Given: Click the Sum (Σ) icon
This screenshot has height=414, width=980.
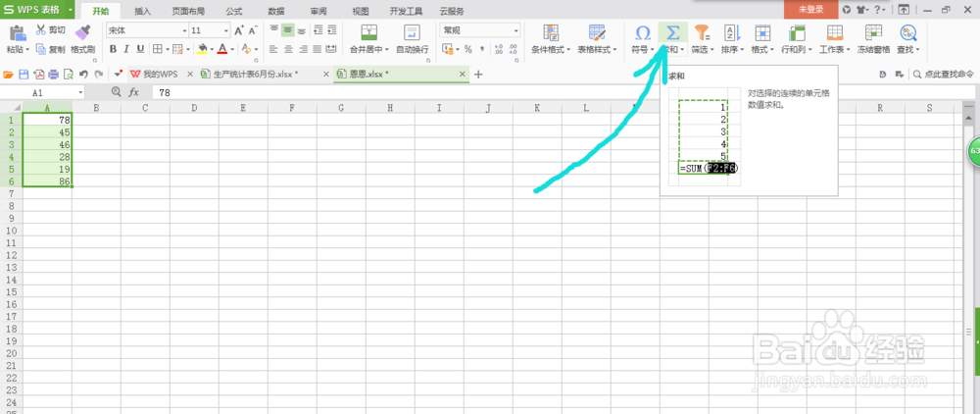Looking at the screenshot, I should click(673, 32).
